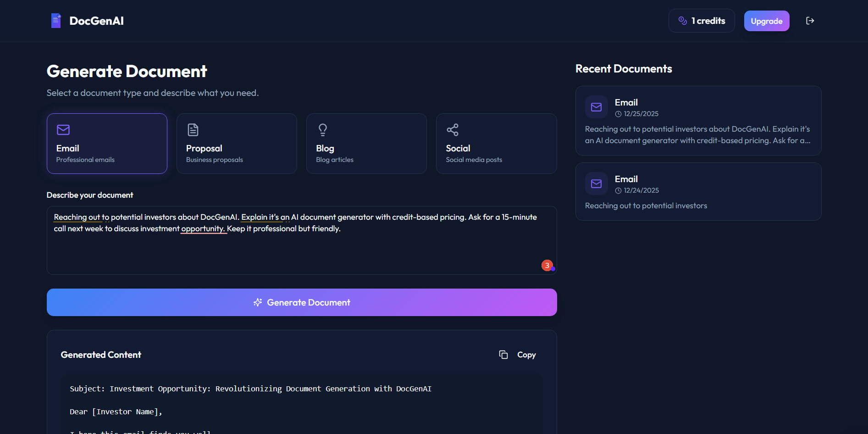
Task: Click the Upgrade button
Action: pyautogui.click(x=767, y=21)
